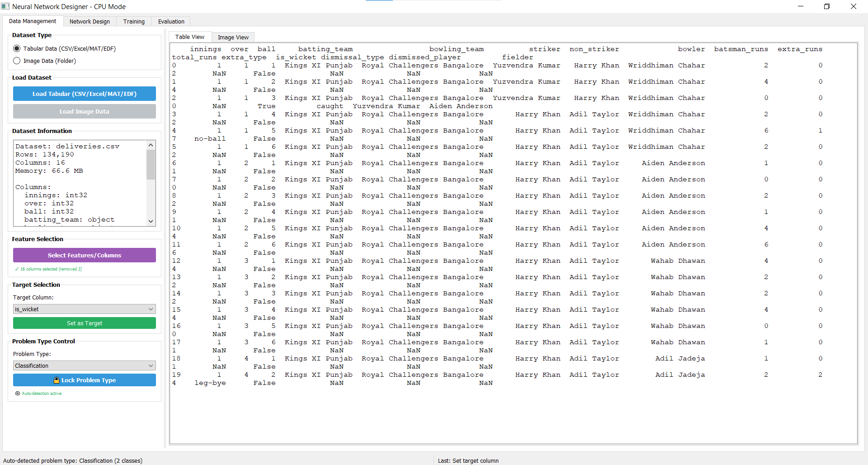
Task: Click status 'Last: Set target column'
Action: 468,460
